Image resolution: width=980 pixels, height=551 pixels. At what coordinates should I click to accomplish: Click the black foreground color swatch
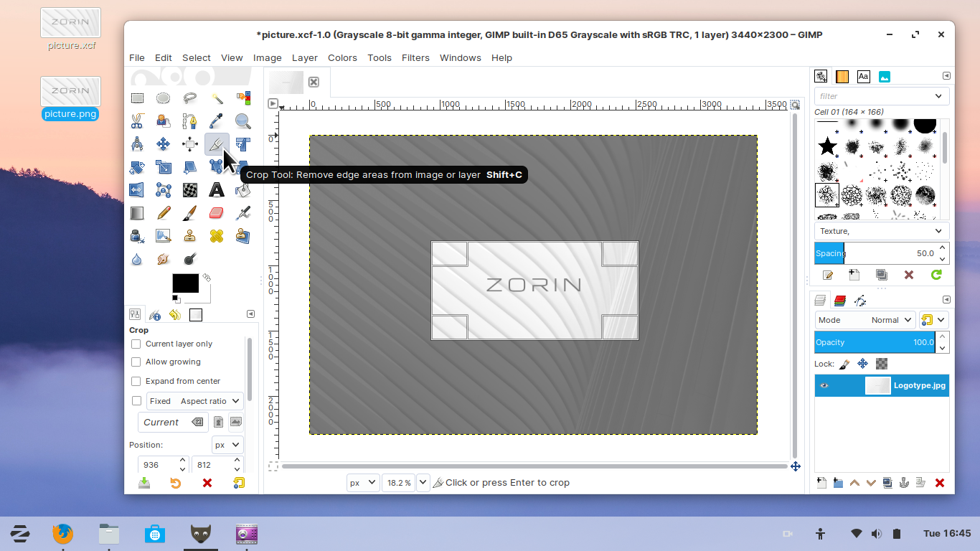(185, 283)
